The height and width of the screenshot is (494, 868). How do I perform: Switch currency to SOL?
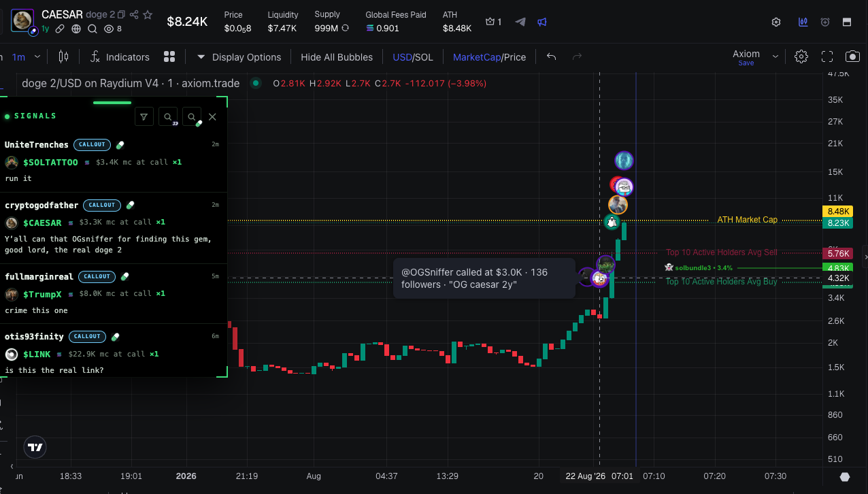tap(424, 57)
